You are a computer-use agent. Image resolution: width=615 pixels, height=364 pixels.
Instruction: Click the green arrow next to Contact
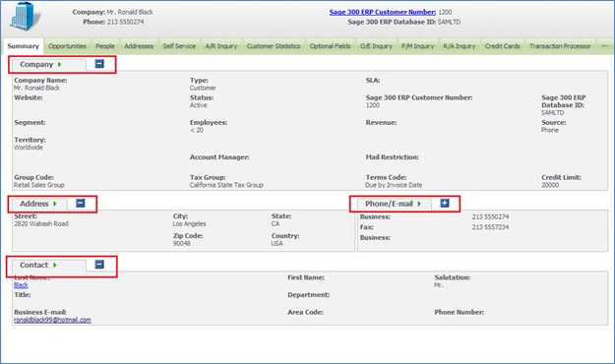[x=55, y=266]
